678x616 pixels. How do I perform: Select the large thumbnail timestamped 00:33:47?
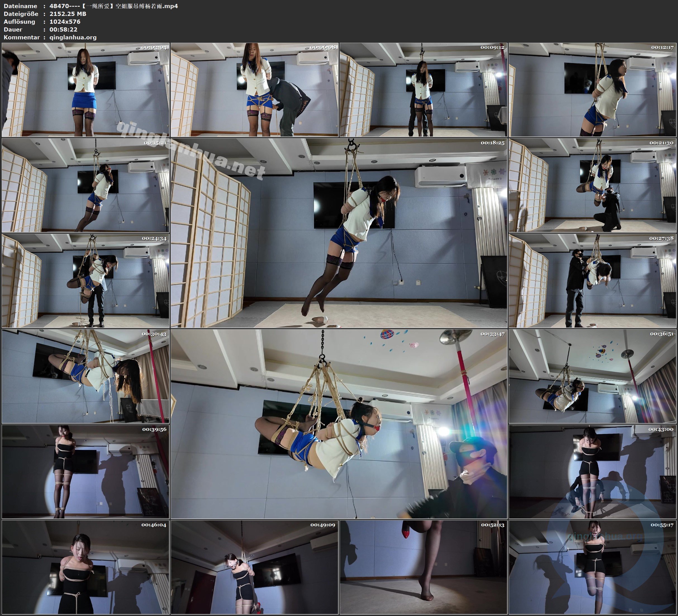click(339, 424)
